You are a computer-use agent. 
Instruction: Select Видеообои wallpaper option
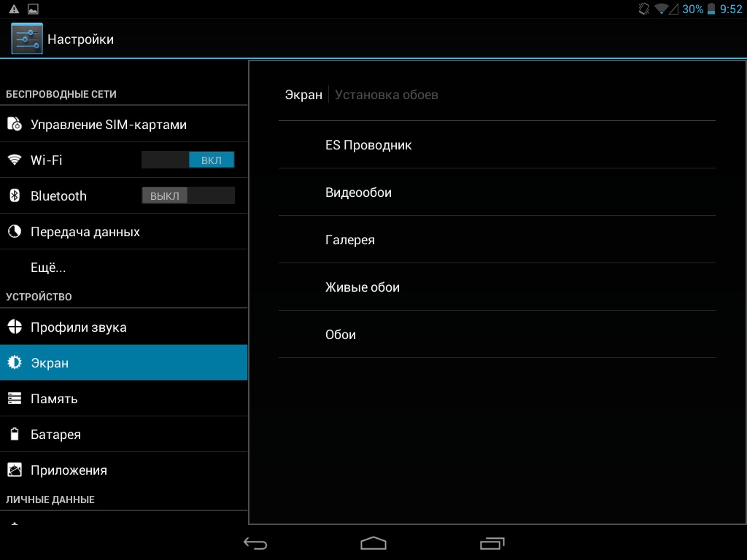[x=358, y=192]
